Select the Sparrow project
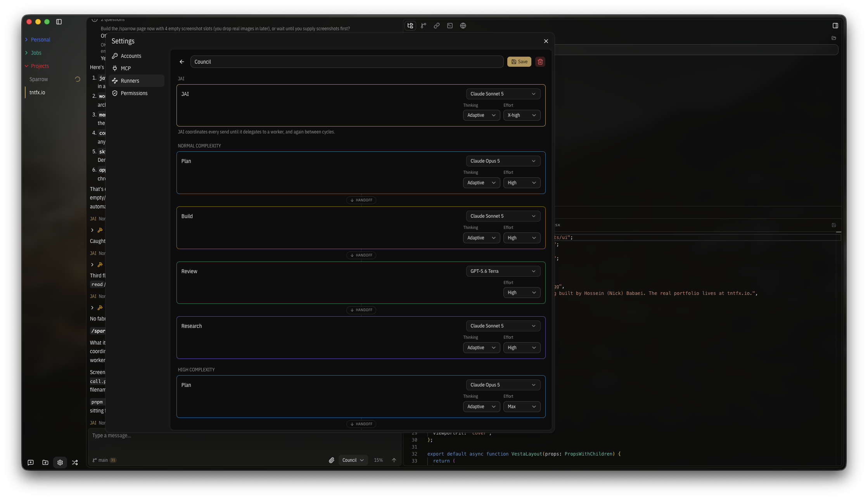868x499 pixels. [39, 79]
